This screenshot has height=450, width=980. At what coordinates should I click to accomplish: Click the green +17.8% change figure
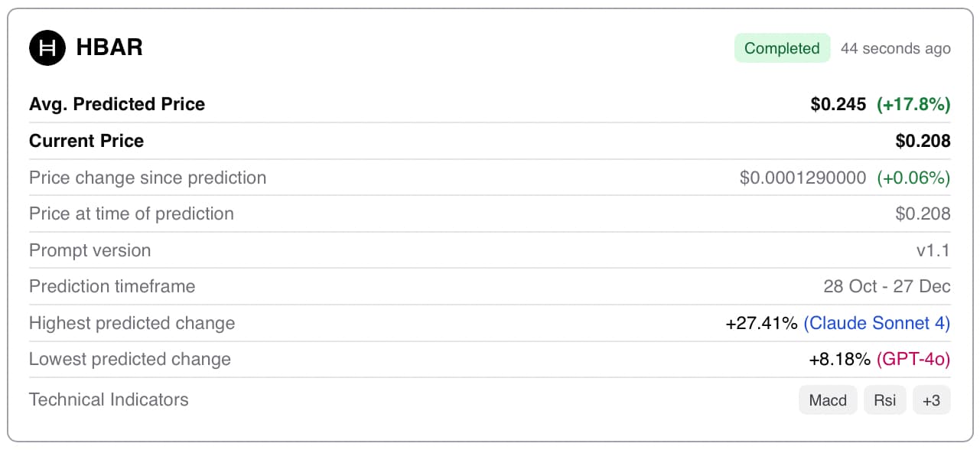coord(913,104)
